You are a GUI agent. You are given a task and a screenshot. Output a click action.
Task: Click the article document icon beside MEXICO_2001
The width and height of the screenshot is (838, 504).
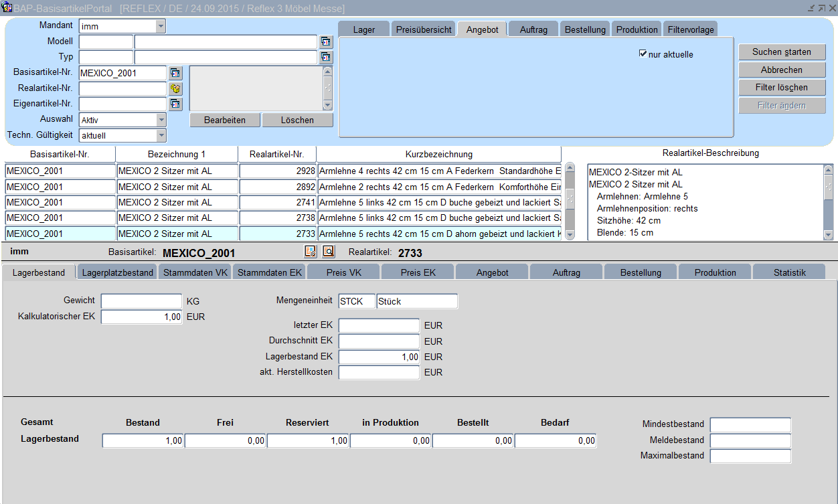point(311,252)
